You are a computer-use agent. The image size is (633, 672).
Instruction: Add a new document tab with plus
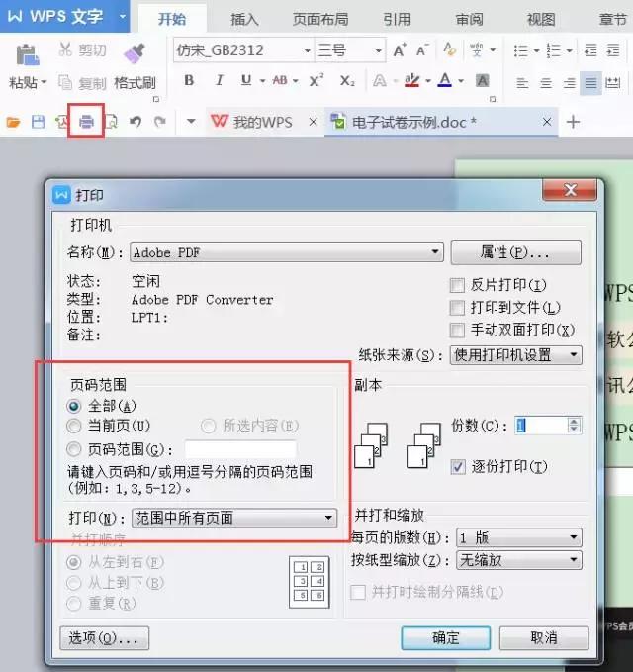573,122
